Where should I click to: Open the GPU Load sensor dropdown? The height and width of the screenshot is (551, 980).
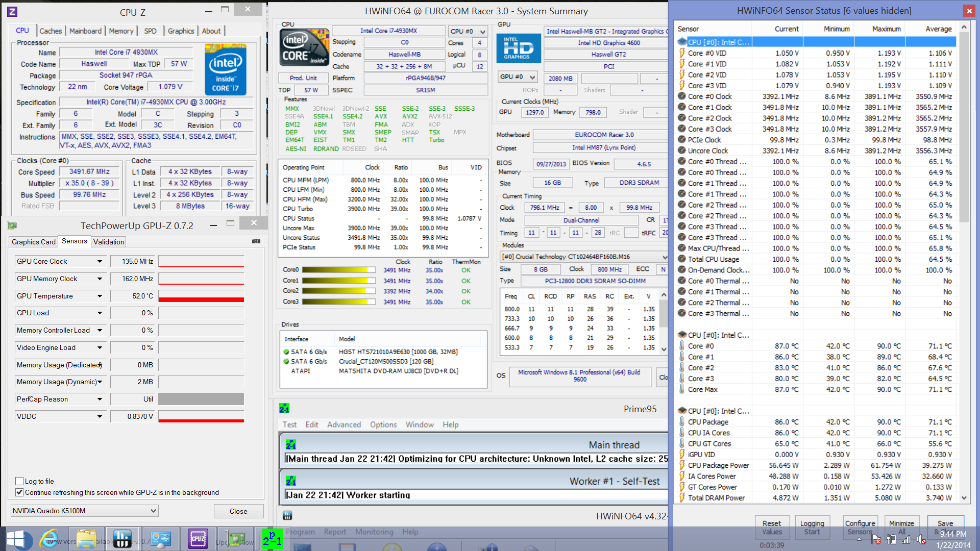100,313
